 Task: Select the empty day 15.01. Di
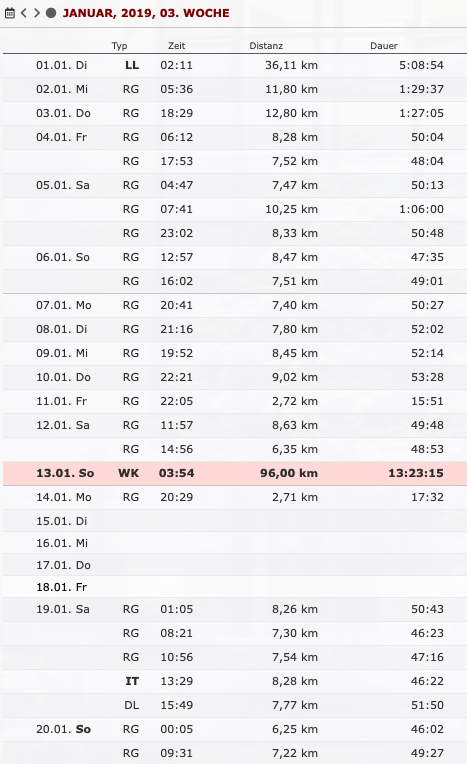click(x=235, y=521)
